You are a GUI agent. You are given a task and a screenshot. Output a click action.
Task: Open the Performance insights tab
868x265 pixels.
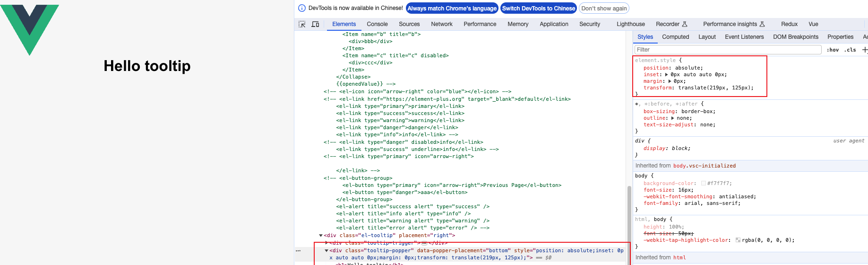tap(730, 24)
